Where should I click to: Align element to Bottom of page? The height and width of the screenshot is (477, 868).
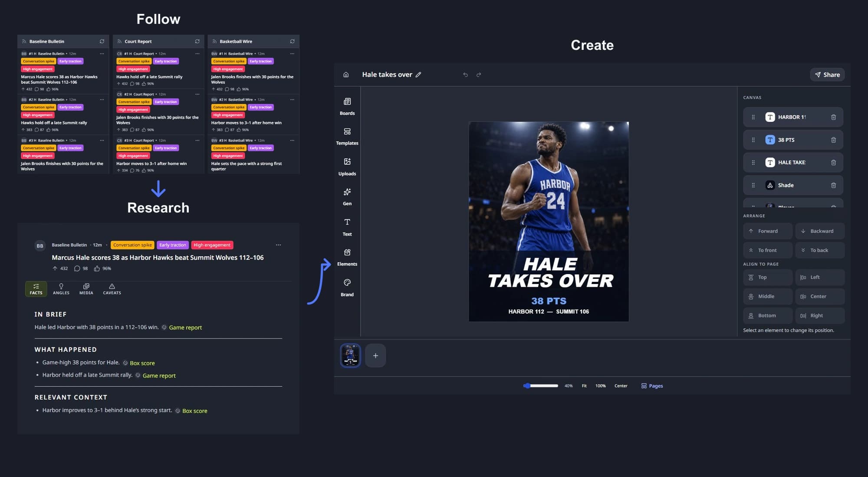[768, 316]
